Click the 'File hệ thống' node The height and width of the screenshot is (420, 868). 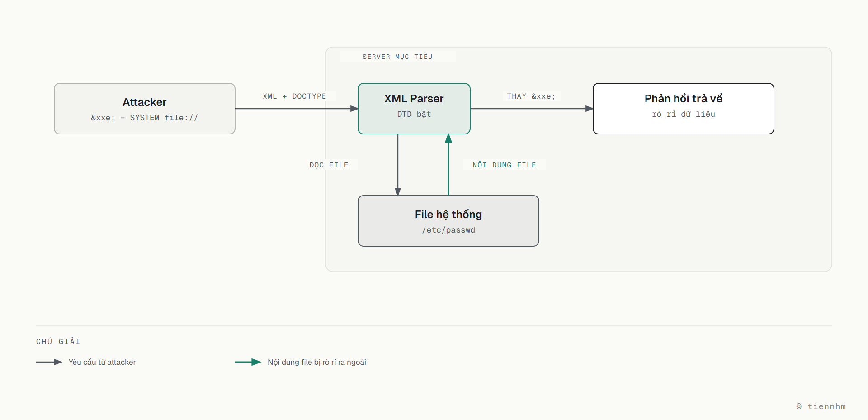(x=448, y=221)
